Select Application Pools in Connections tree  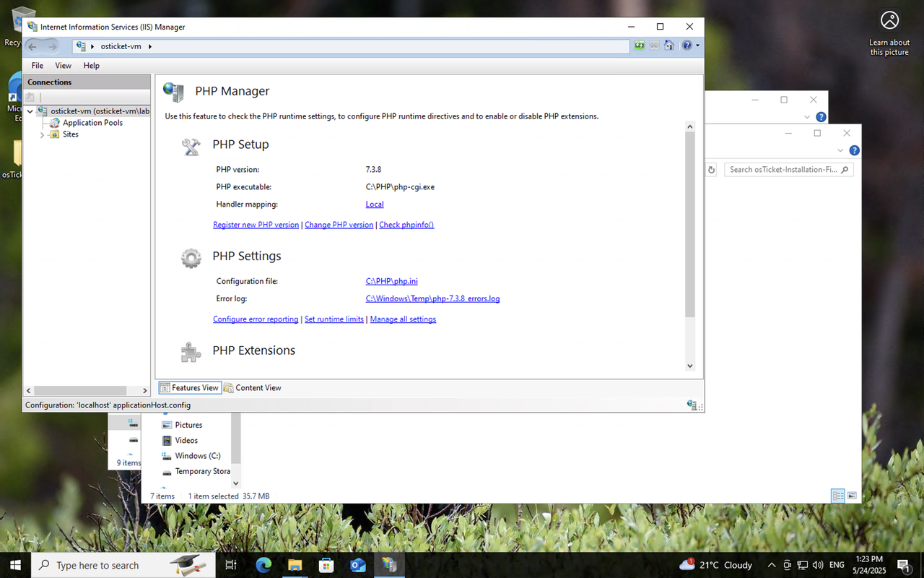pyautogui.click(x=92, y=123)
